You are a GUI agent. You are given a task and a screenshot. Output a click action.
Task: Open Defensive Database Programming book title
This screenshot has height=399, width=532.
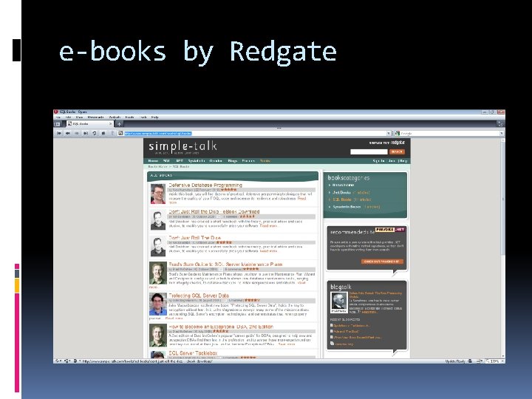click(x=205, y=185)
